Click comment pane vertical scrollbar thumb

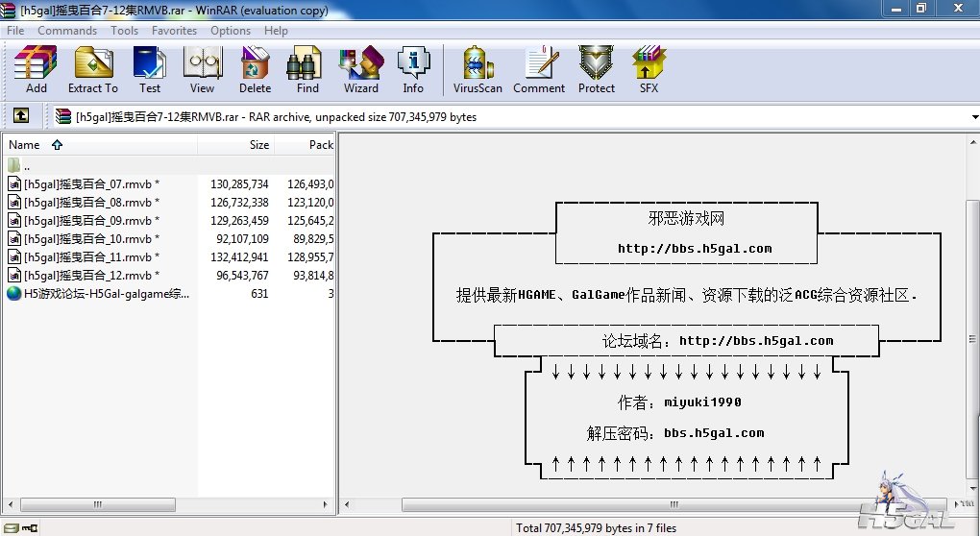tap(972, 338)
